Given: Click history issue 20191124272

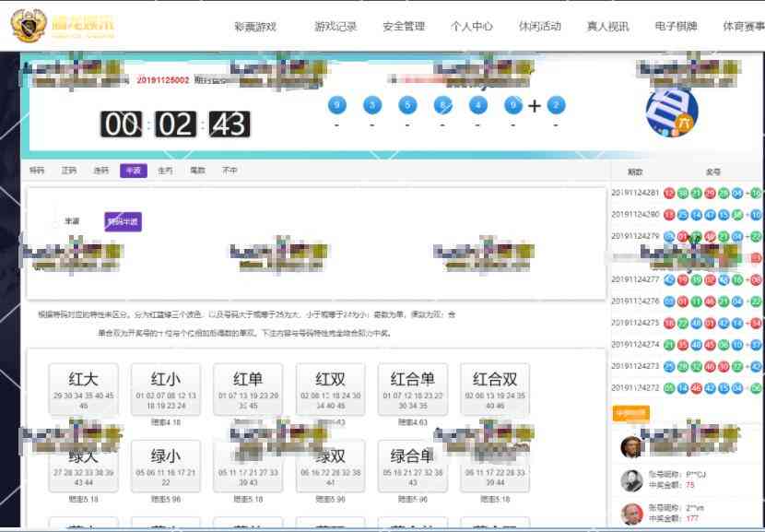Looking at the screenshot, I should tap(635, 388).
